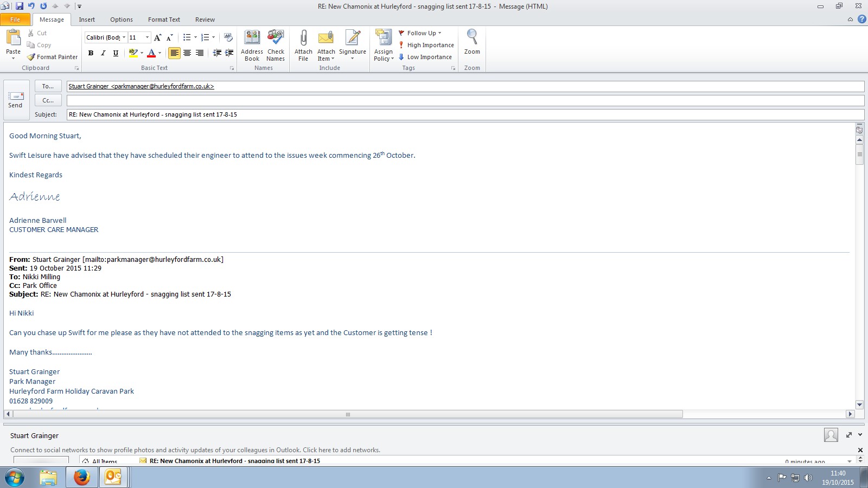This screenshot has height=488, width=868.
Task: Open the font color picker arrow
Action: pyautogui.click(x=160, y=53)
